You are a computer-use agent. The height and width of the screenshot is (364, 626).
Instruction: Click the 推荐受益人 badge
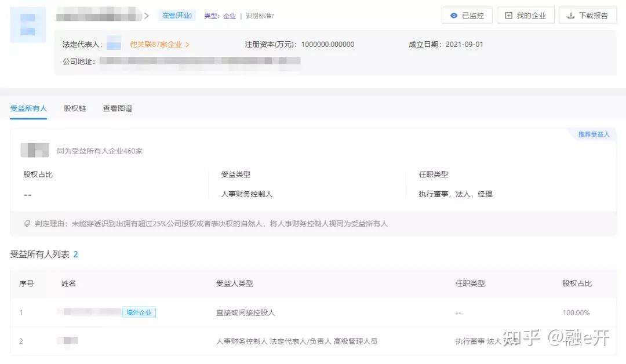point(594,134)
